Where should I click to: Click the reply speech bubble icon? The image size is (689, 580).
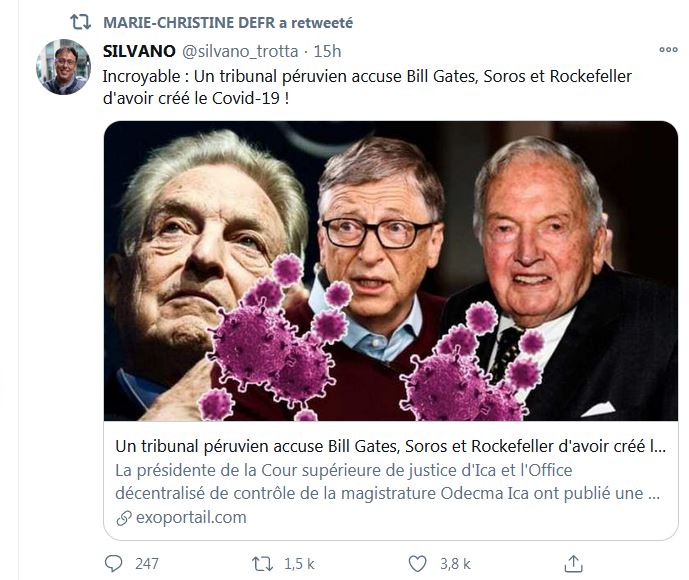pos(113,563)
